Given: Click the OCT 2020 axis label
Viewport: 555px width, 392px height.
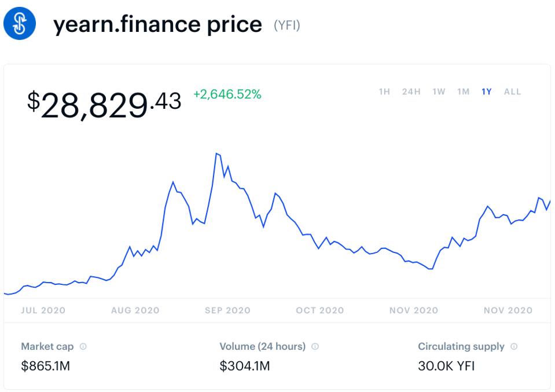Looking at the screenshot, I should pyautogui.click(x=319, y=310).
